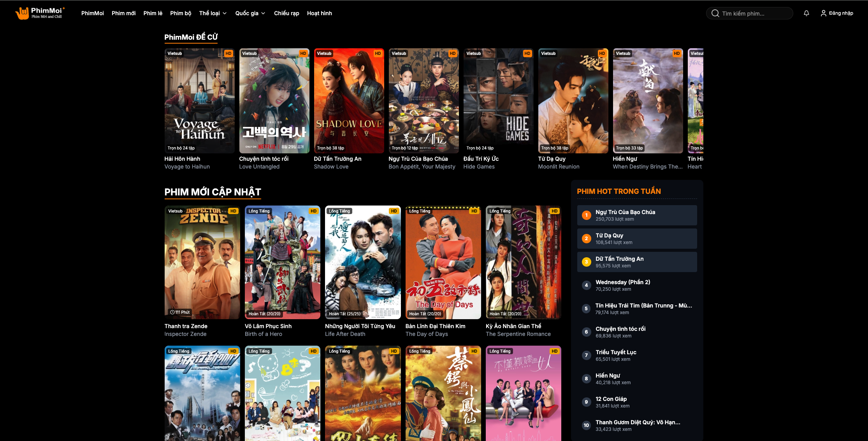
Task: Click the HD badge on Voyage to Haihun
Action: (228, 53)
